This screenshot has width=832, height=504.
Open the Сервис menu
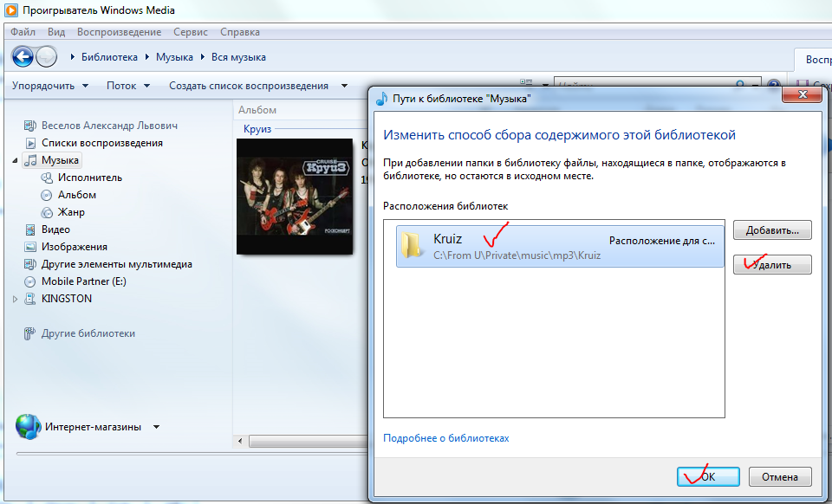point(191,32)
